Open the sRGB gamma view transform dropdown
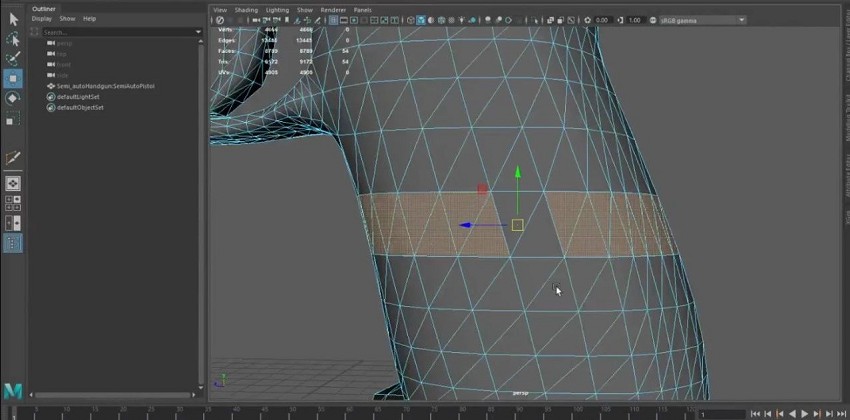 (x=702, y=20)
